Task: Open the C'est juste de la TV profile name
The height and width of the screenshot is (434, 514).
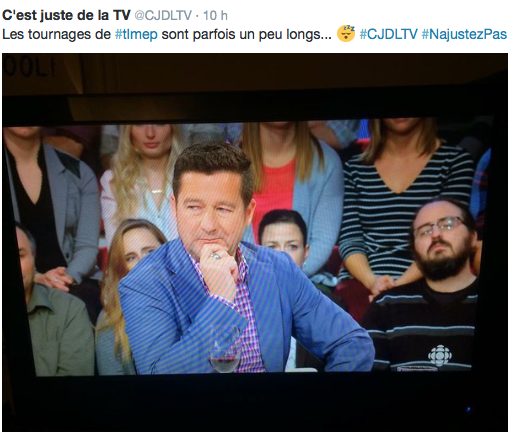Action: click(66, 15)
